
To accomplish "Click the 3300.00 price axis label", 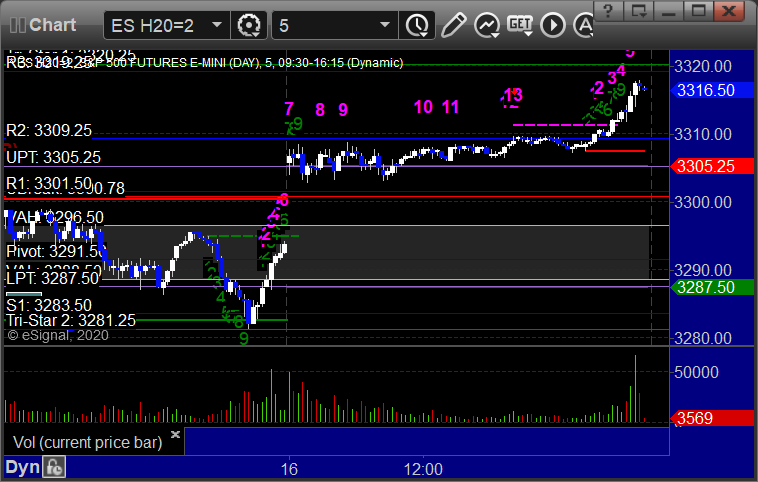I will click(x=703, y=202).
